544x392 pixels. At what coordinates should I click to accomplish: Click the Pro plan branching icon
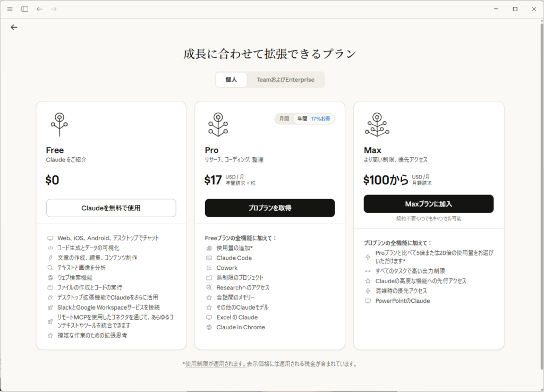[x=217, y=124]
